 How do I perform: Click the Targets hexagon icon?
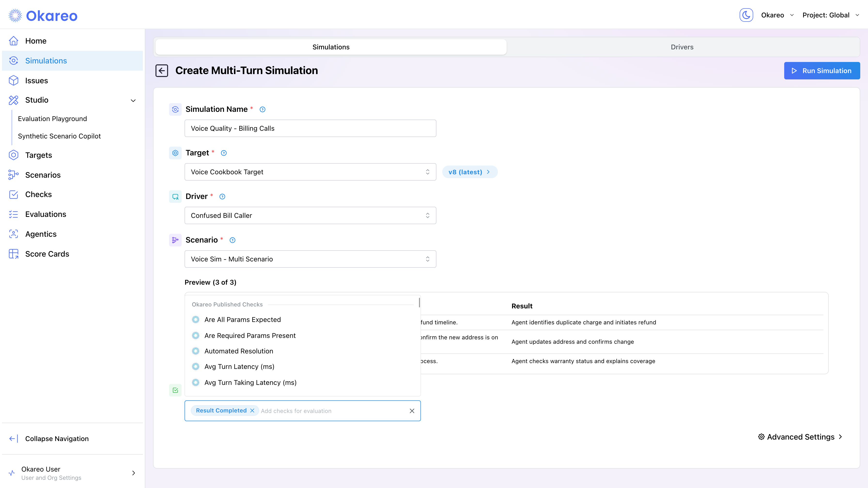[14, 155]
